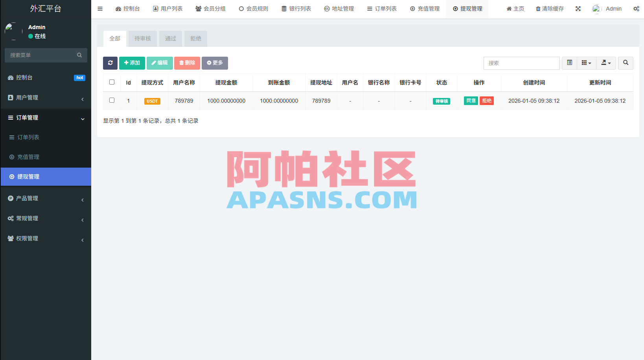
Task: Click the table 搜索 input field
Action: coord(521,63)
